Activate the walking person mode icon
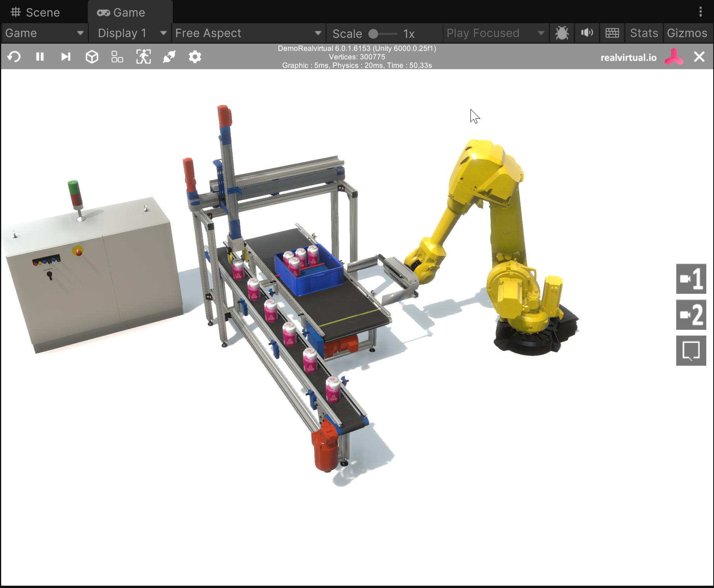 click(143, 57)
